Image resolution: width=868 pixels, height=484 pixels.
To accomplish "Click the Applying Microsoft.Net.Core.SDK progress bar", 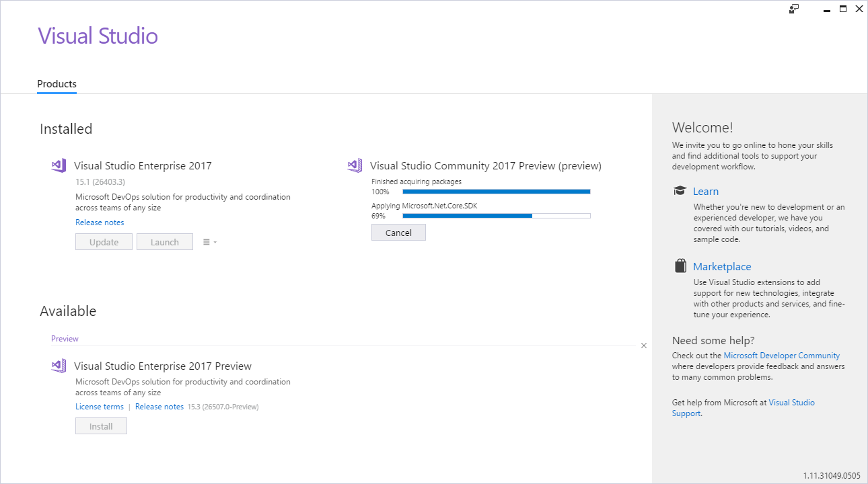I will [x=496, y=216].
